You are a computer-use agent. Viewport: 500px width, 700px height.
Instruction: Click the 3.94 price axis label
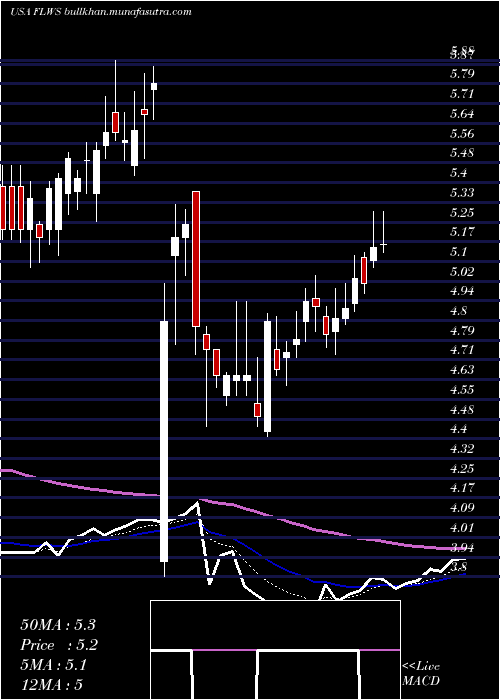(x=462, y=547)
